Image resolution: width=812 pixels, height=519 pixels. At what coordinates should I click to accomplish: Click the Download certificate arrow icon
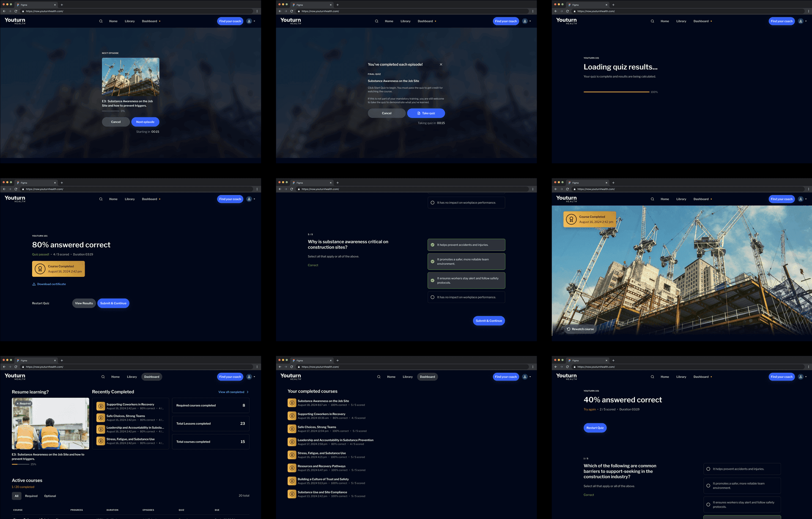[x=34, y=284]
